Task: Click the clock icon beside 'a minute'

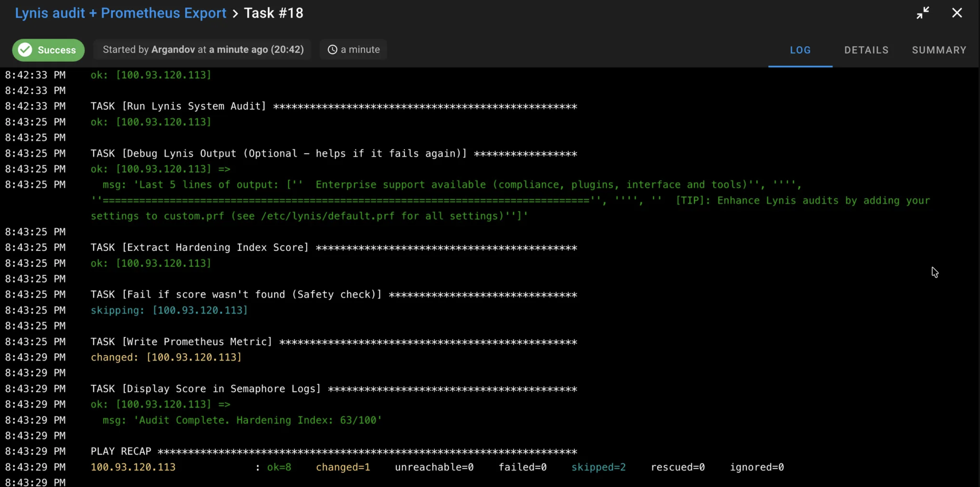Action: 332,50
